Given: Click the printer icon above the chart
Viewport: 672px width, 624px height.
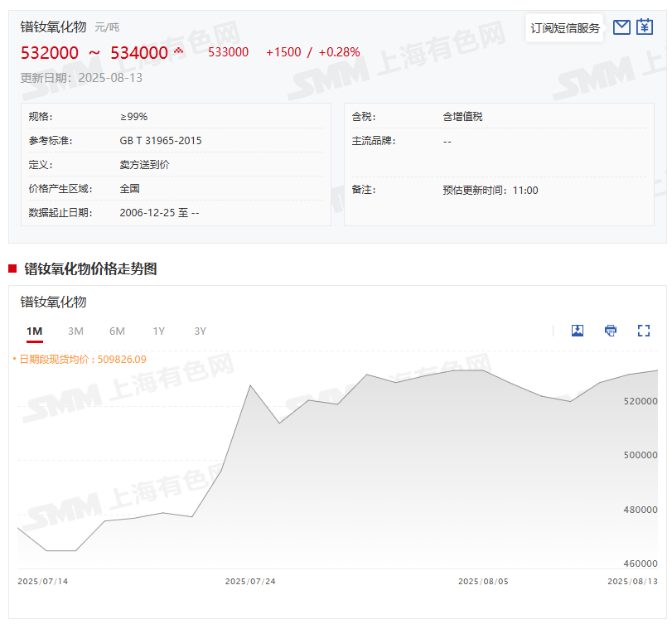Looking at the screenshot, I should click(x=611, y=331).
